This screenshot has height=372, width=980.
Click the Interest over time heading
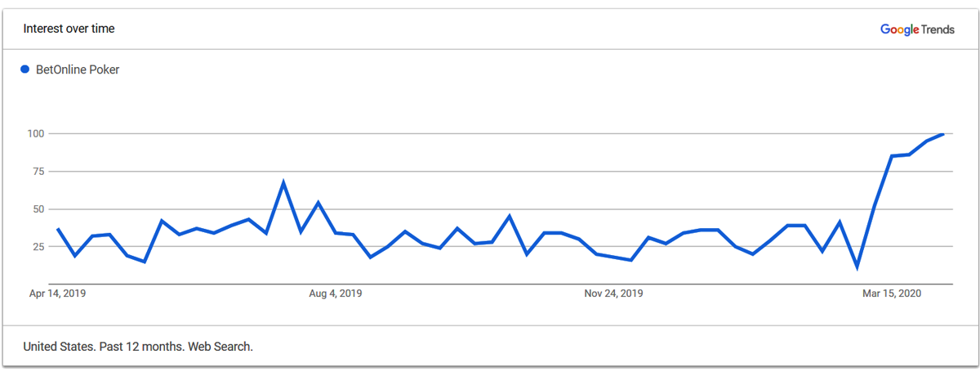coord(69,29)
